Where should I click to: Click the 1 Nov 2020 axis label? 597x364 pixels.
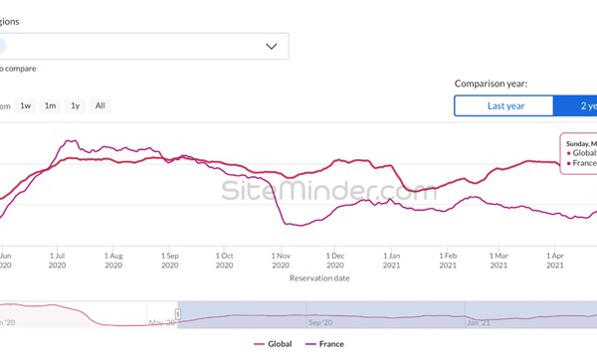click(281, 261)
